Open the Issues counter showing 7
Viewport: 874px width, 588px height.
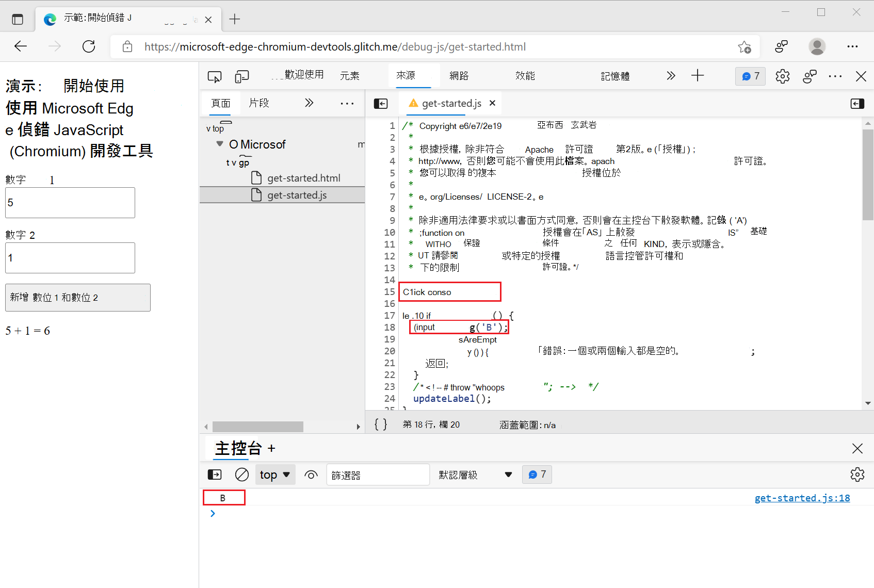pyautogui.click(x=750, y=76)
